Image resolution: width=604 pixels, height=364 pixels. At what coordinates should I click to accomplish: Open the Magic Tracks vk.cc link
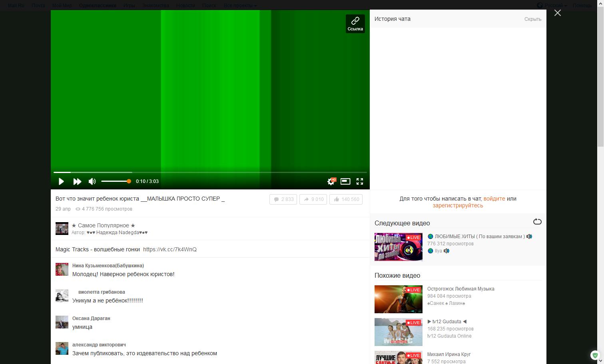(169, 249)
